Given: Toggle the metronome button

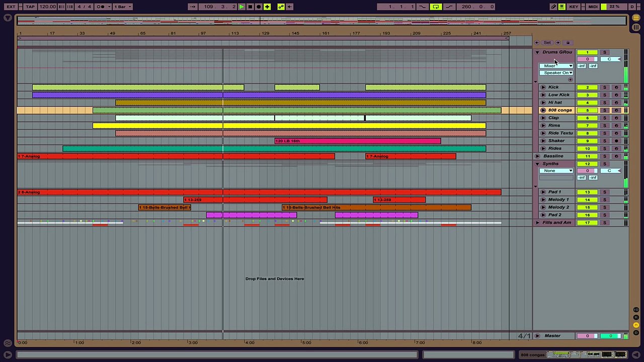Looking at the screenshot, I should (100, 7).
